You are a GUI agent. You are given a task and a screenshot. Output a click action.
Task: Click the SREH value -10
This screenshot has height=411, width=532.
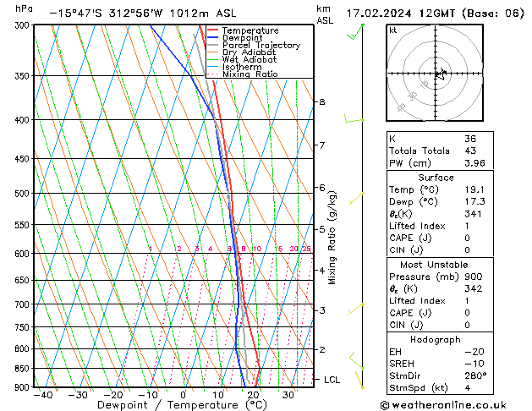tap(474, 364)
